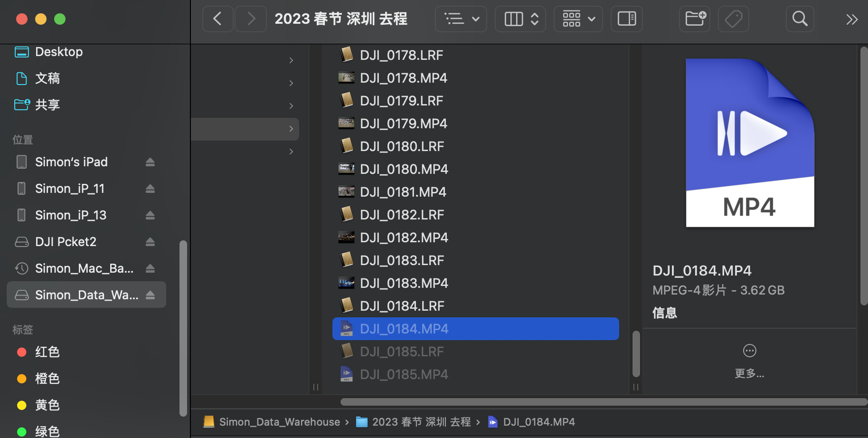This screenshot has height=438, width=868.
Task: Show more toolbar items via double chevron
Action: point(852,19)
